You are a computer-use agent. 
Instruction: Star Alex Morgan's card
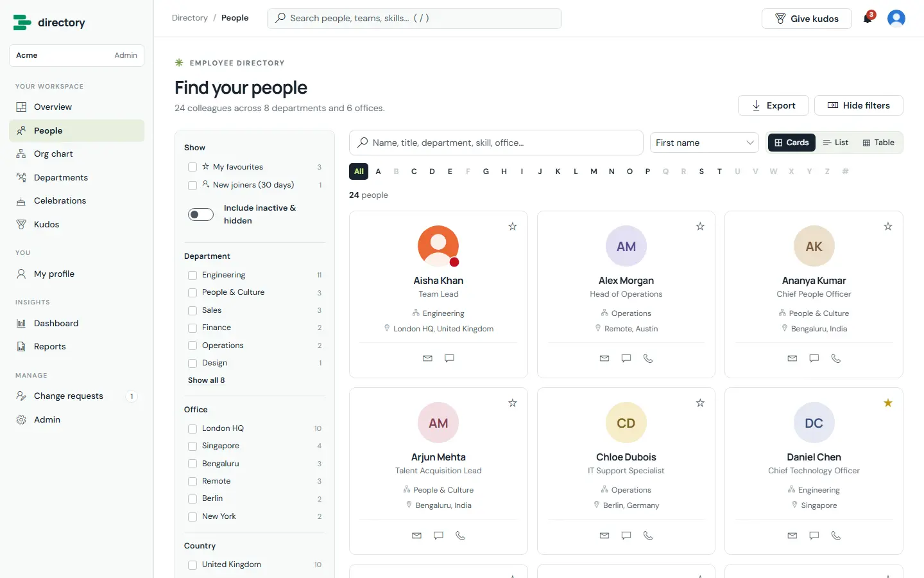[x=700, y=226]
